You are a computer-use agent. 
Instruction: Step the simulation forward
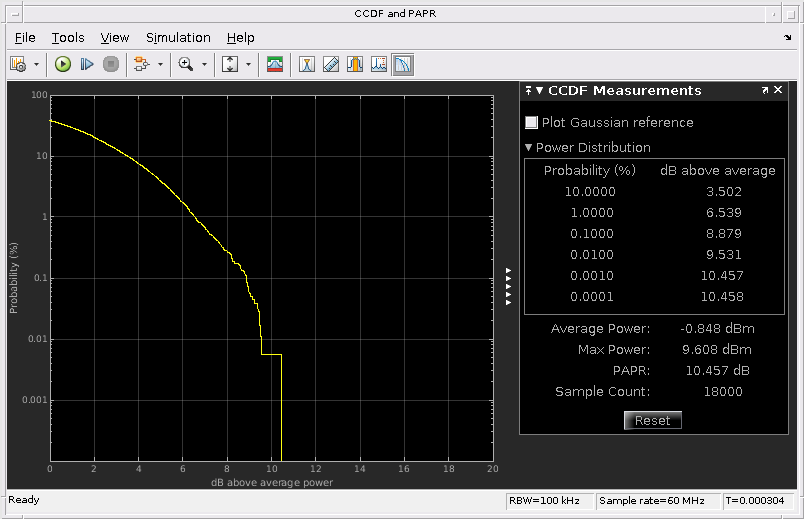tap(87, 65)
